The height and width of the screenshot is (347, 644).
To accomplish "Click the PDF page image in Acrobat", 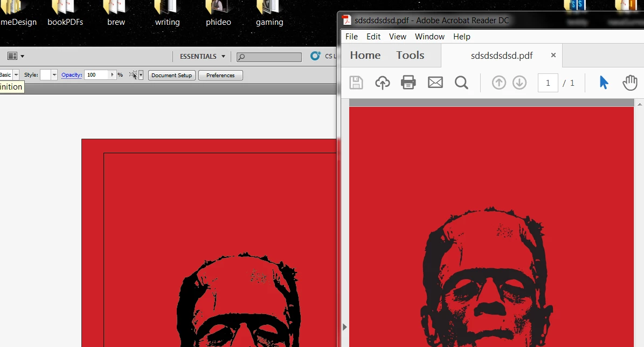I will pos(491,227).
